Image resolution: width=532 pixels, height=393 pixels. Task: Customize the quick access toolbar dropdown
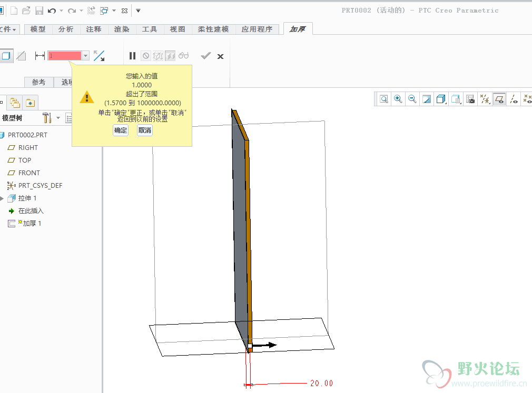[x=138, y=11]
